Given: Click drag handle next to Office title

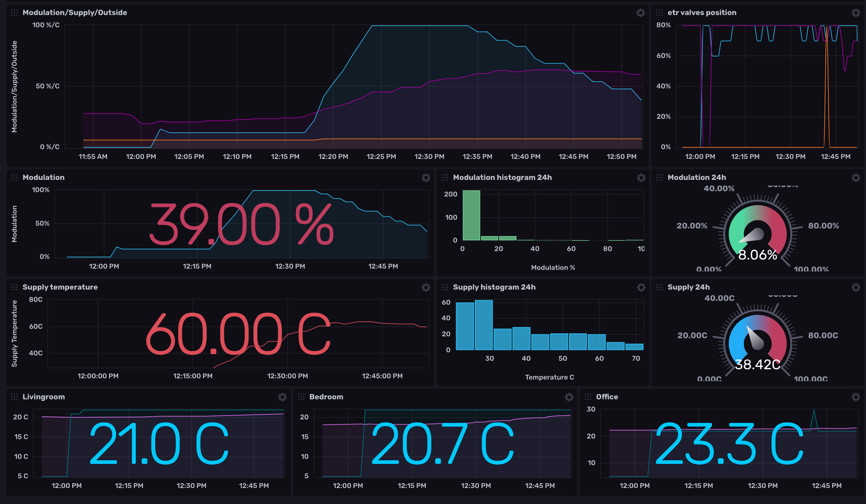Looking at the screenshot, I should coord(588,397).
